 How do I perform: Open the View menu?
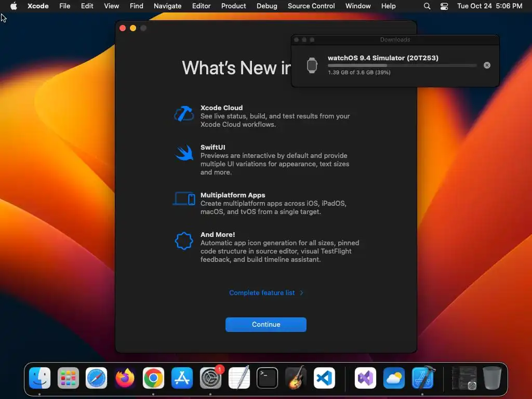click(x=111, y=6)
